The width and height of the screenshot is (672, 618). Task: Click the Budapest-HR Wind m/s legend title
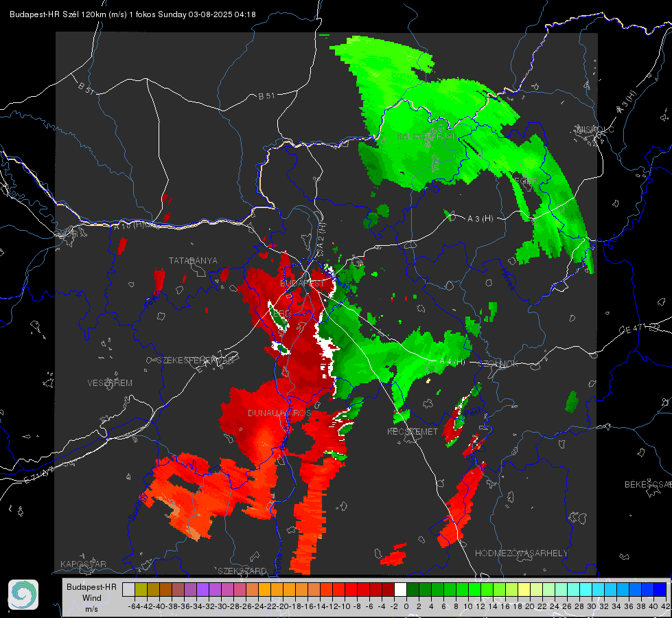point(91,598)
